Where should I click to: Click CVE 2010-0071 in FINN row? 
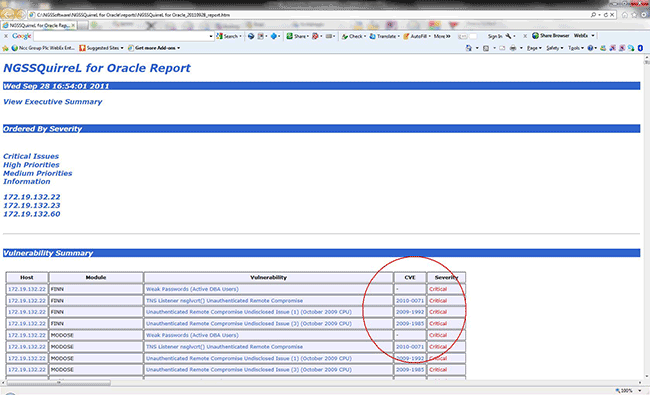410,301
